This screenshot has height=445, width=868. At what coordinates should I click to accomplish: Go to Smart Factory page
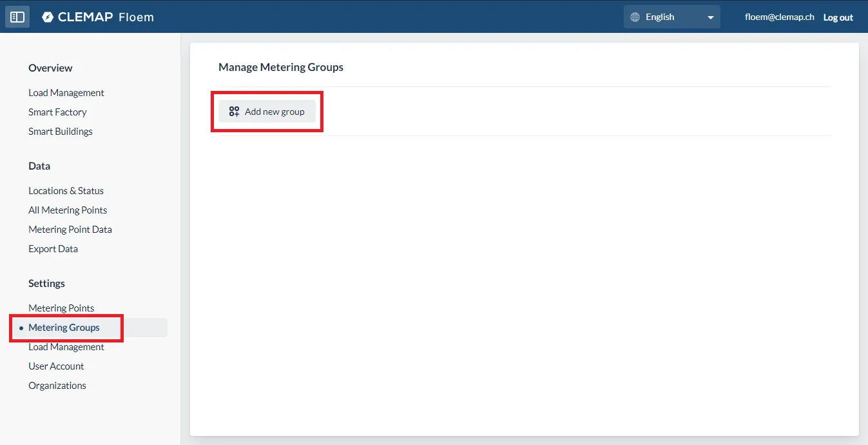pyautogui.click(x=57, y=112)
